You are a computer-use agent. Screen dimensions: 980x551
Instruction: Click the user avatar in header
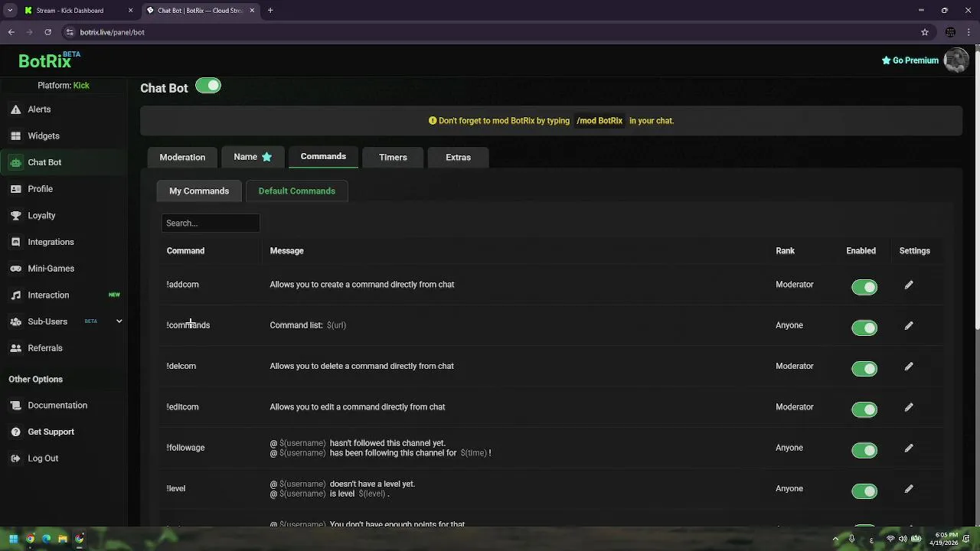coord(956,60)
